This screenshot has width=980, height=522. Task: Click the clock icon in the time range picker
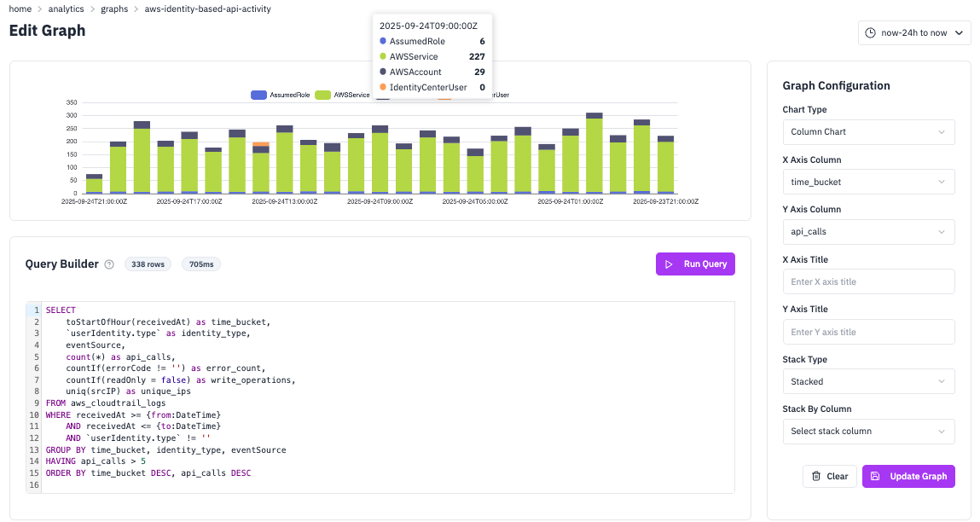pyautogui.click(x=868, y=32)
